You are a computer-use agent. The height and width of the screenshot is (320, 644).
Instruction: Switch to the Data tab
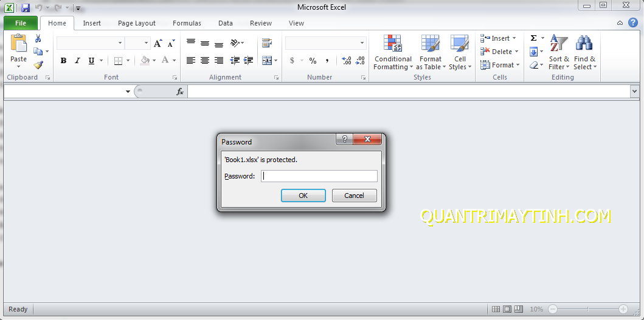(x=226, y=24)
